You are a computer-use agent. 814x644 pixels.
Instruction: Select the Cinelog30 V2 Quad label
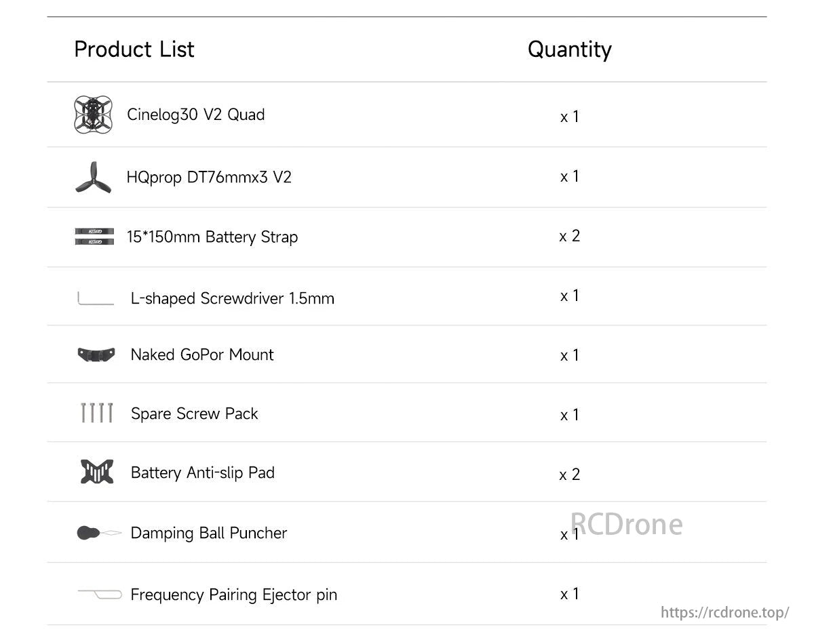coord(195,115)
